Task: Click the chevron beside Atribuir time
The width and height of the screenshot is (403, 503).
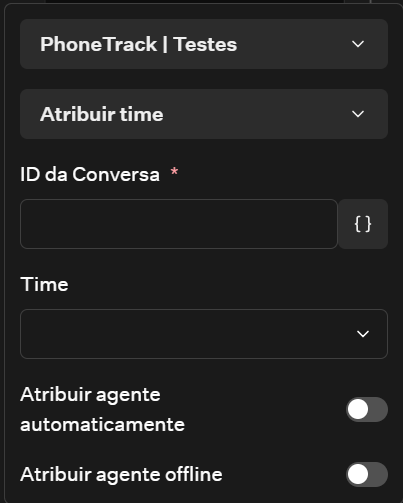Action: 358,114
